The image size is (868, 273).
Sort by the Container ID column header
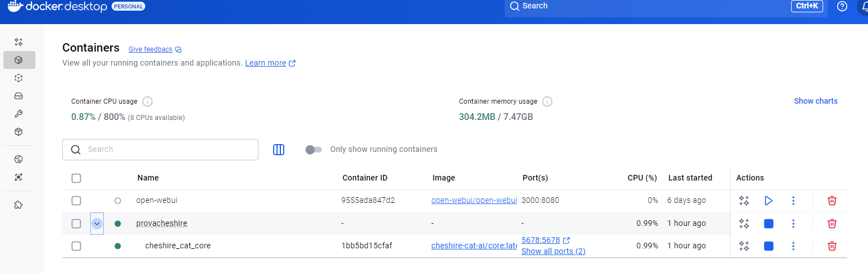[365, 178]
